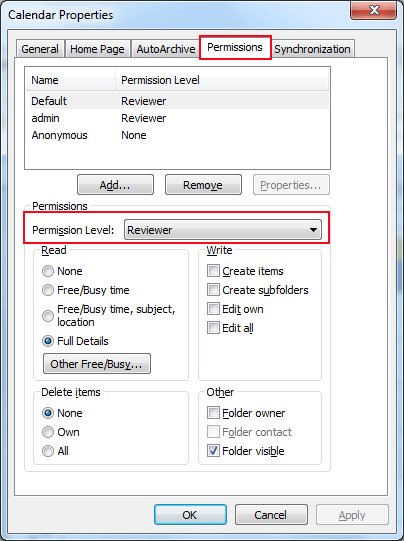The width and height of the screenshot is (404, 541).
Task: Click the Permission Level column header
Action: click(x=222, y=80)
